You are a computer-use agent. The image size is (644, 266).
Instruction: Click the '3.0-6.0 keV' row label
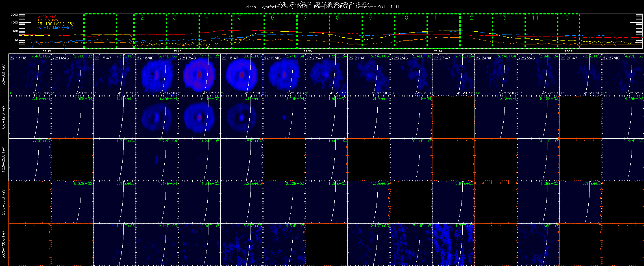pyautogui.click(x=3, y=75)
